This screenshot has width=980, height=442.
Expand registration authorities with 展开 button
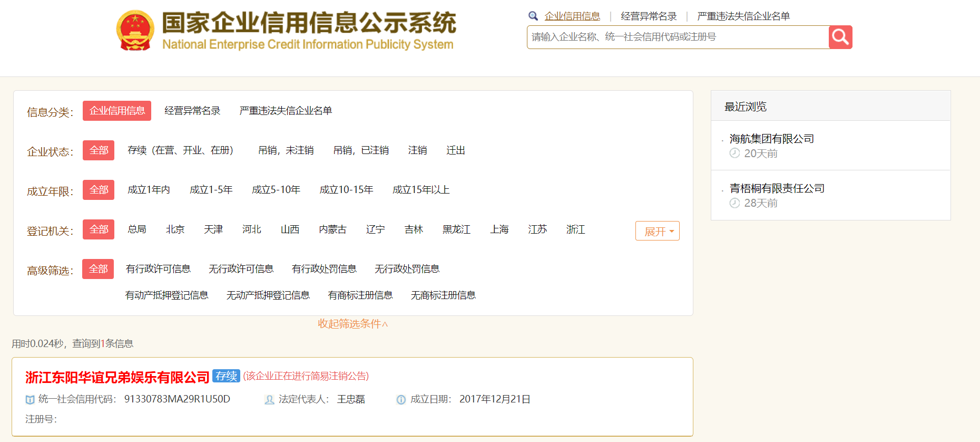point(658,231)
